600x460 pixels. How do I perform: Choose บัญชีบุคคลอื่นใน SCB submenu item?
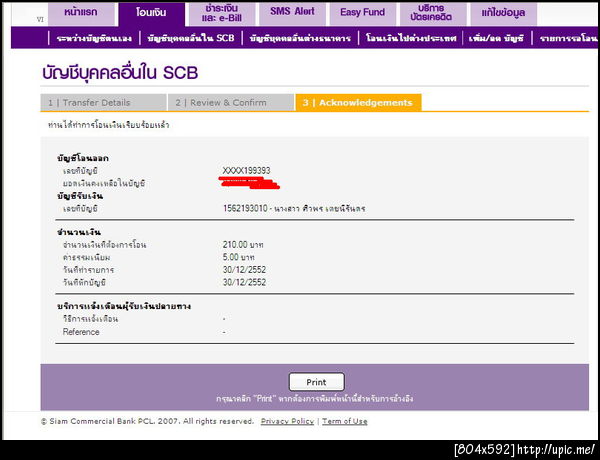[x=191, y=38]
